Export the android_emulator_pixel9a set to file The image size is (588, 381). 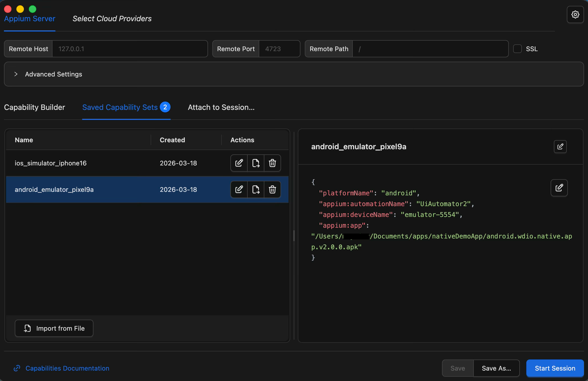(x=256, y=189)
